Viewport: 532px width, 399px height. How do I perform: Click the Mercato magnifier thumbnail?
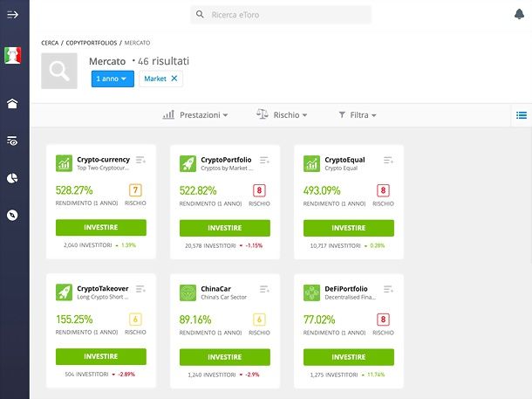59,71
